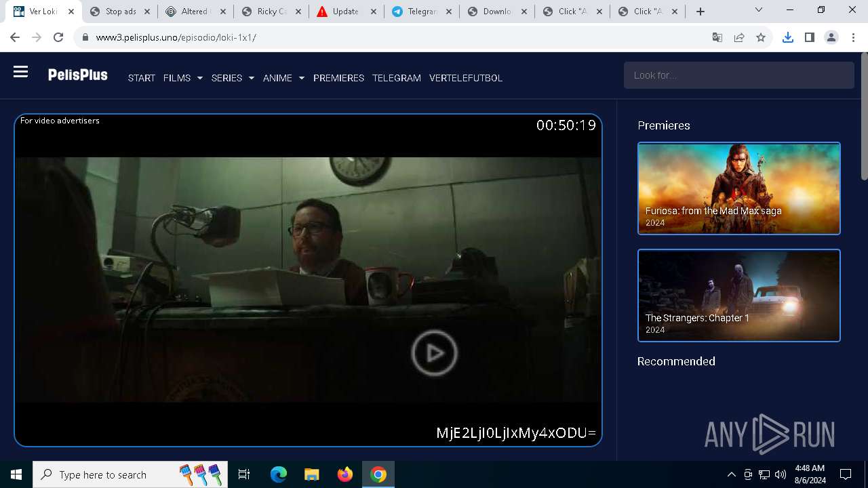
Task: Focus the Look for search field
Action: pyautogui.click(x=738, y=75)
